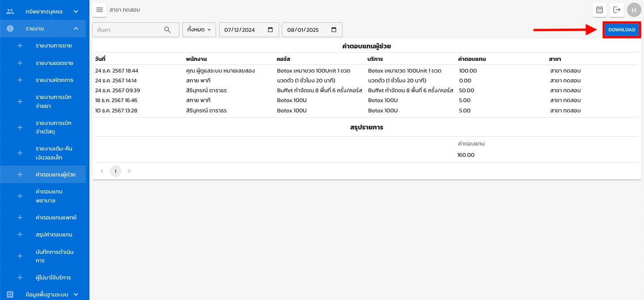Click the alert icon beside รายงาน
Screen dimensions: 644x300
(x=10, y=29)
